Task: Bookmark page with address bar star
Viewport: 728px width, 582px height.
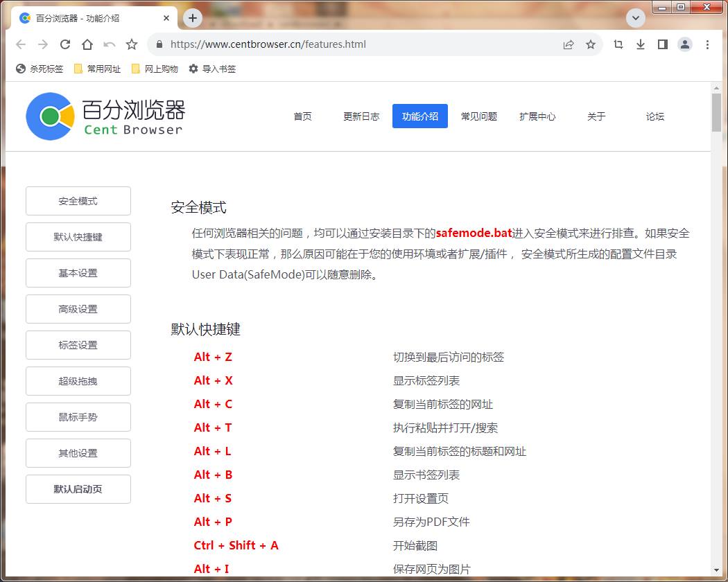Action: pyautogui.click(x=591, y=44)
